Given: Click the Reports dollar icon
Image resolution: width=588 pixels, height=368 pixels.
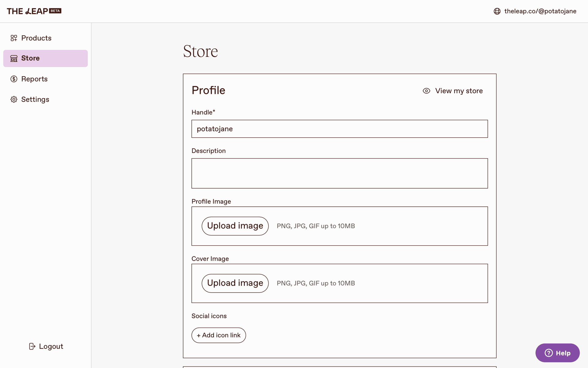Looking at the screenshot, I should click(x=14, y=79).
